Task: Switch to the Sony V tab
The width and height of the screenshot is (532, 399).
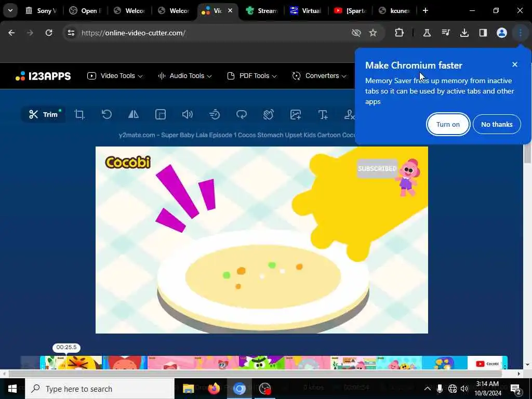Action: [41, 11]
